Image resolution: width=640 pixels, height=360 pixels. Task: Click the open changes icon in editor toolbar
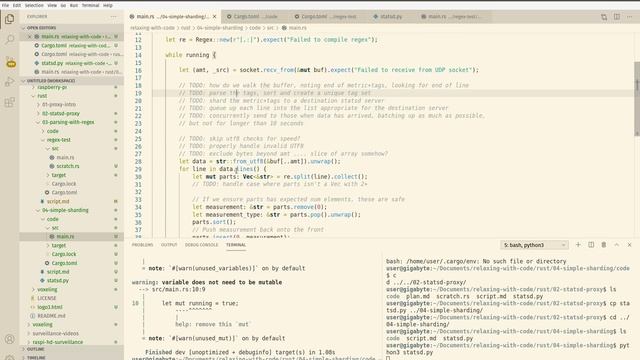[x=604, y=17]
